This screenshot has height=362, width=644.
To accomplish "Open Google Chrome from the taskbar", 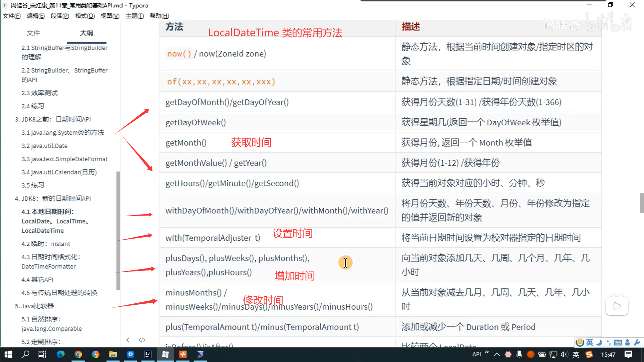I will coord(78,354).
